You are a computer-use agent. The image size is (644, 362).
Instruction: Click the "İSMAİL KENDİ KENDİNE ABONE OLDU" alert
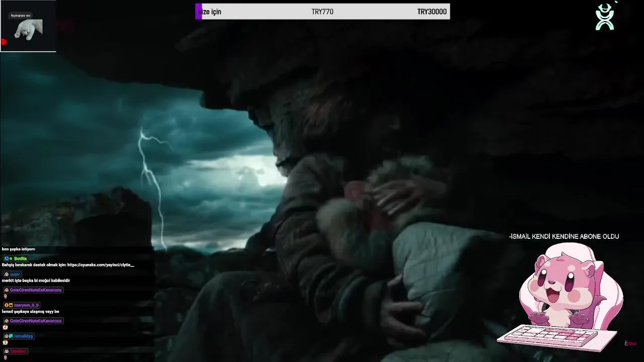tap(564, 236)
